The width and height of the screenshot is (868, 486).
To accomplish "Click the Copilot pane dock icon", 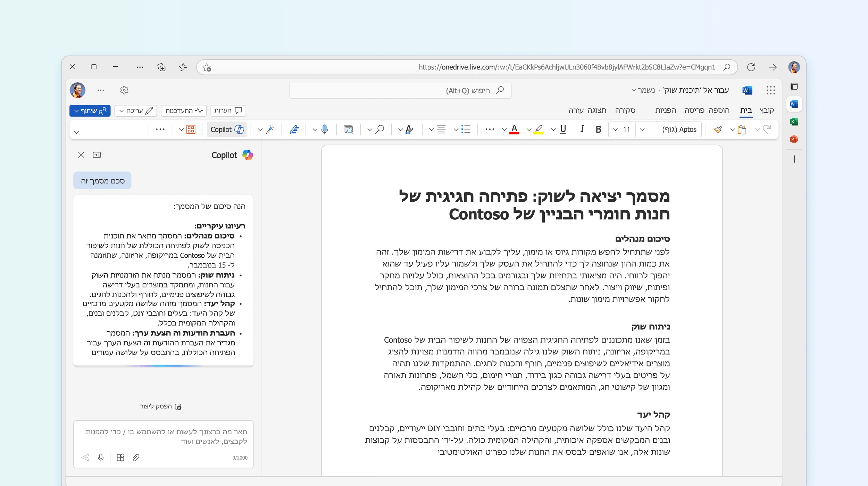I will [97, 155].
